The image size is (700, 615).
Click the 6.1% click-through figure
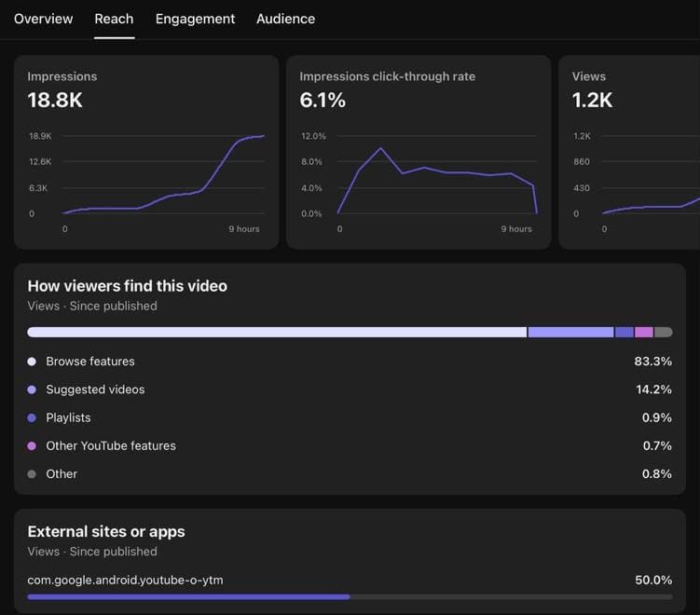(323, 100)
